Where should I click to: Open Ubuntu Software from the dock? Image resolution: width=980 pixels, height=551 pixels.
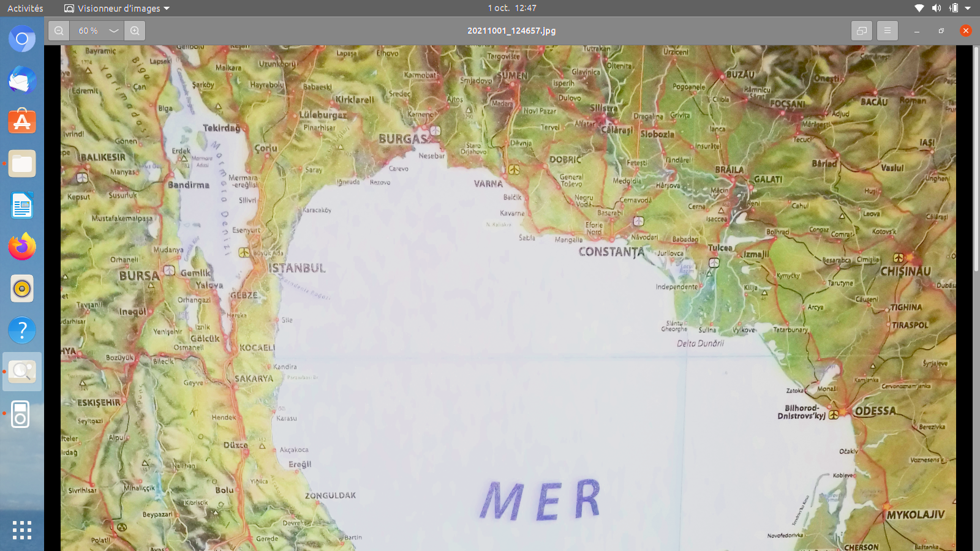[x=22, y=122]
